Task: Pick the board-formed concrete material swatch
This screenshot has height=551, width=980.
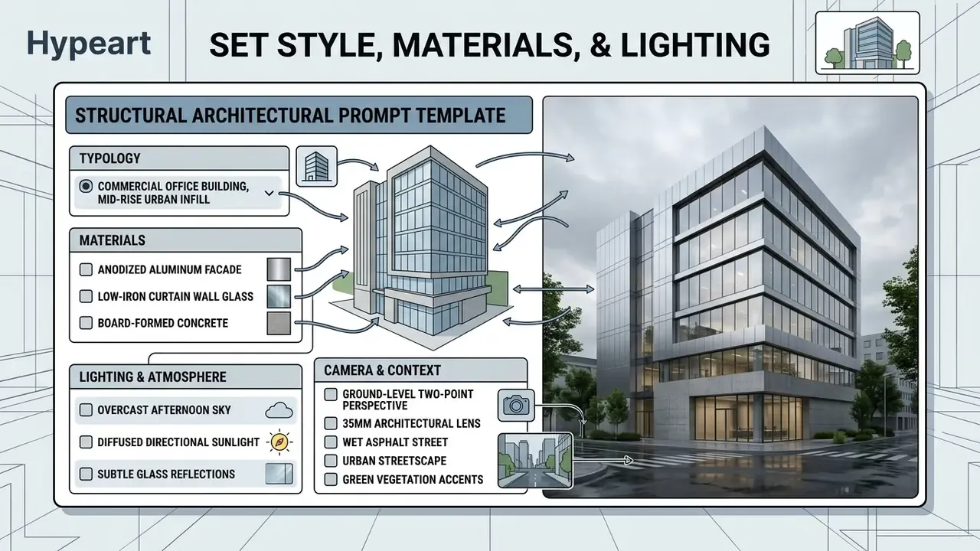Action: (279, 323)
